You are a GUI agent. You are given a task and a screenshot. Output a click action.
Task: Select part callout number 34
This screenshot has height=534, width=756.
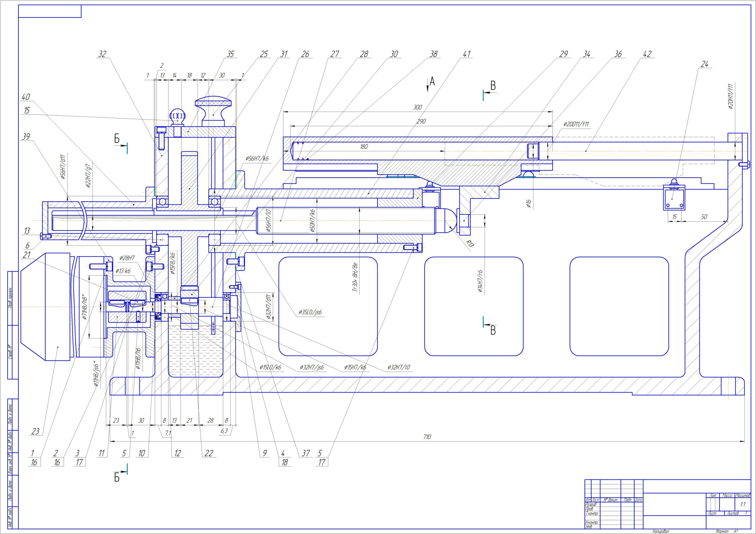pos(586,54)
